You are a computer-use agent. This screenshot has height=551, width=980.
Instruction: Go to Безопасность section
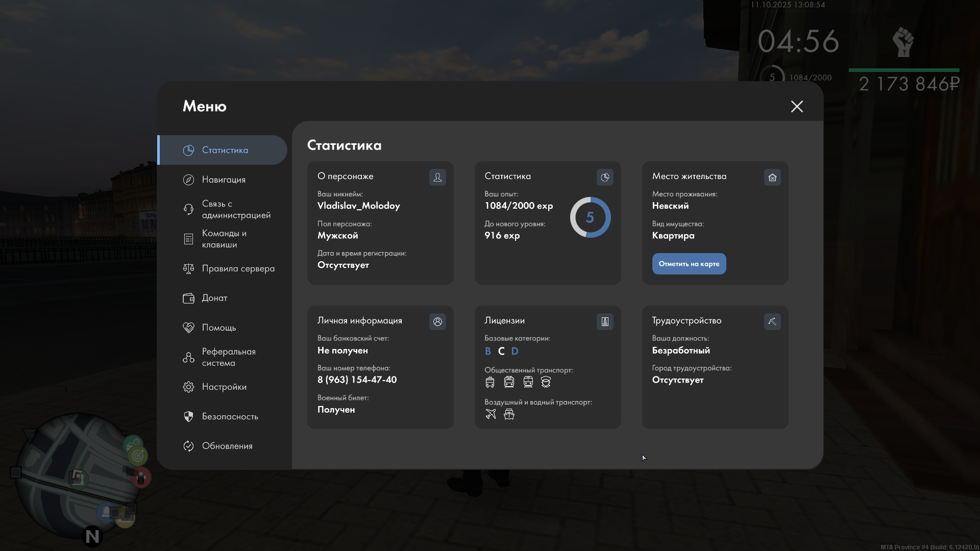coord(230,416)
